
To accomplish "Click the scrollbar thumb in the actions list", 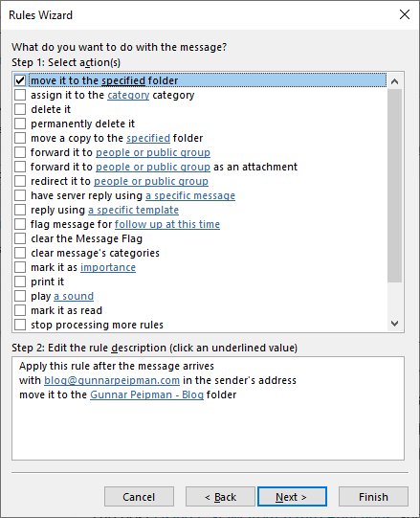I will (x=394, y=186).
